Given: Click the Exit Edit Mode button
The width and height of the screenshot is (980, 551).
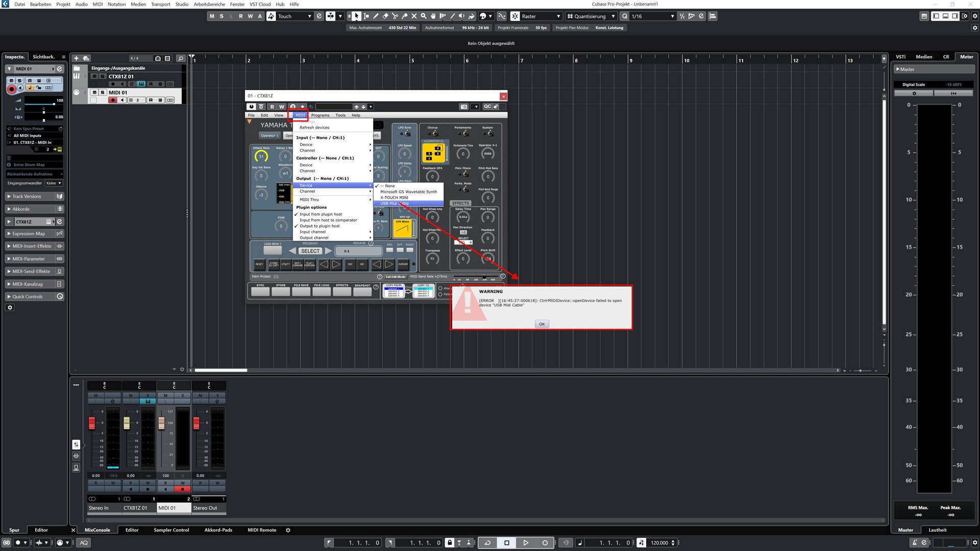Looking at the screenshot, I should pos(395,277).
